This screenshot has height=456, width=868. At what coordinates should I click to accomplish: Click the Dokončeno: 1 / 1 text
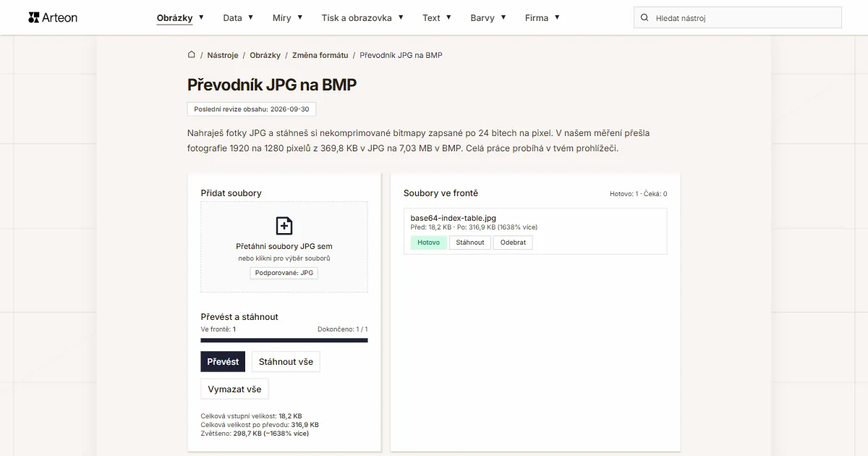coord(343,329)
